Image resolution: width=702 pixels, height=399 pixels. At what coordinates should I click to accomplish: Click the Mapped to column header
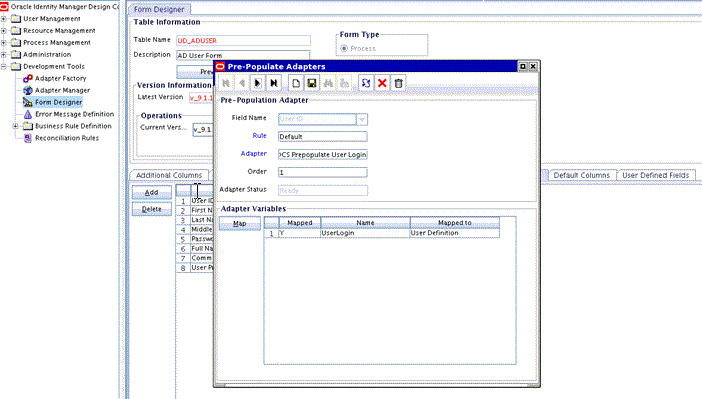point(454,223)
